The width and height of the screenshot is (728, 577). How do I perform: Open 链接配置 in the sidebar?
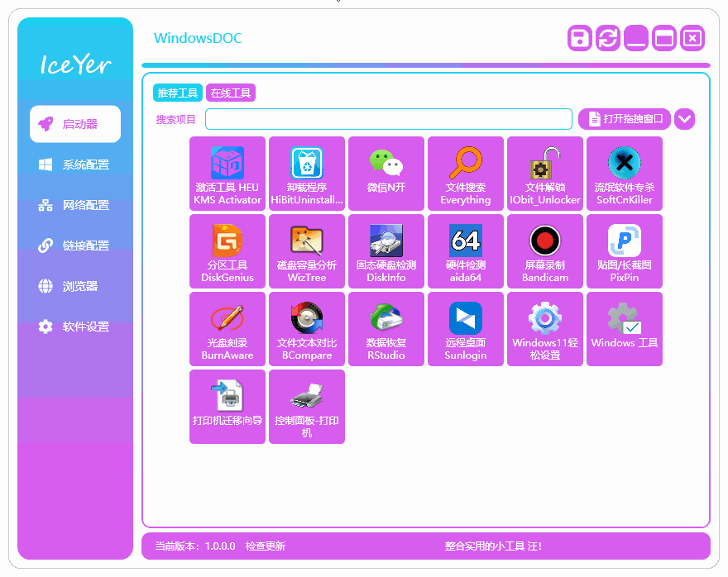click(x=75, y=246)
